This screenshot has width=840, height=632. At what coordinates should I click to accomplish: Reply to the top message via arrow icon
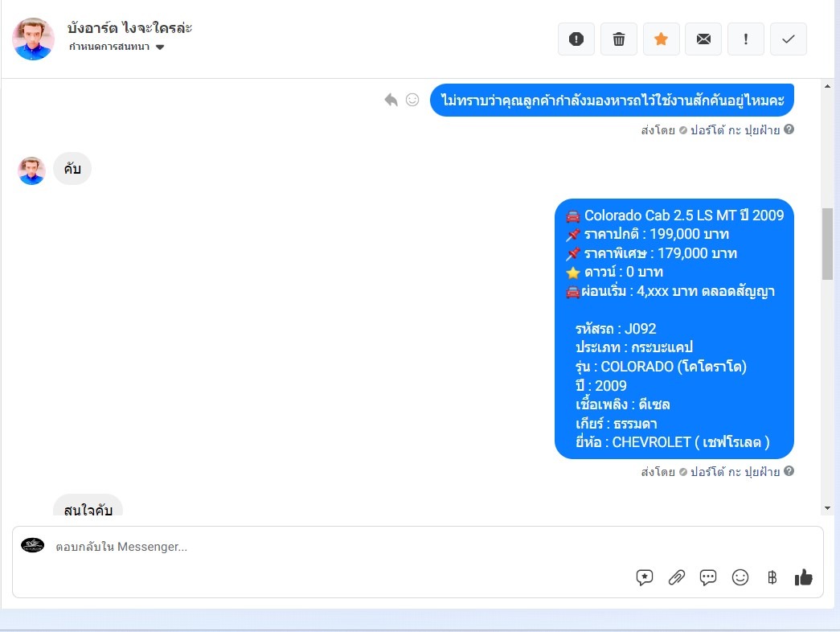(391, 100)
